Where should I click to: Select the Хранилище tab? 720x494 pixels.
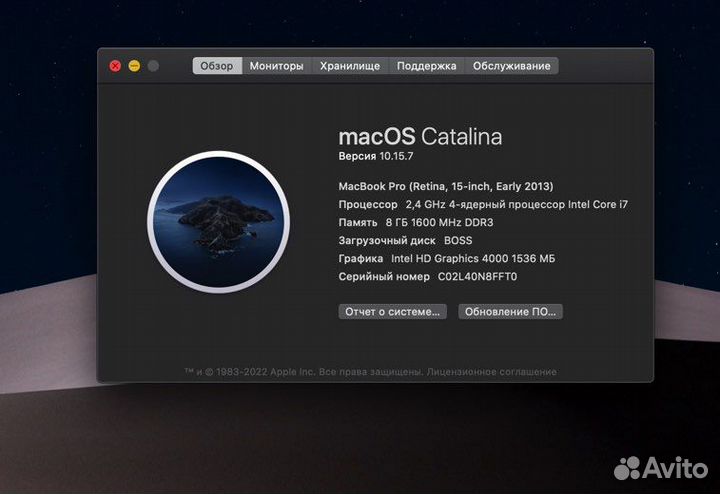click(x=350, y=66)
